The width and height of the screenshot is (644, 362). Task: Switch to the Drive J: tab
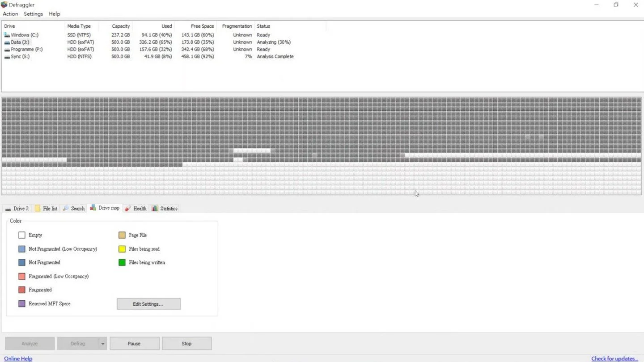click(17, 209)
